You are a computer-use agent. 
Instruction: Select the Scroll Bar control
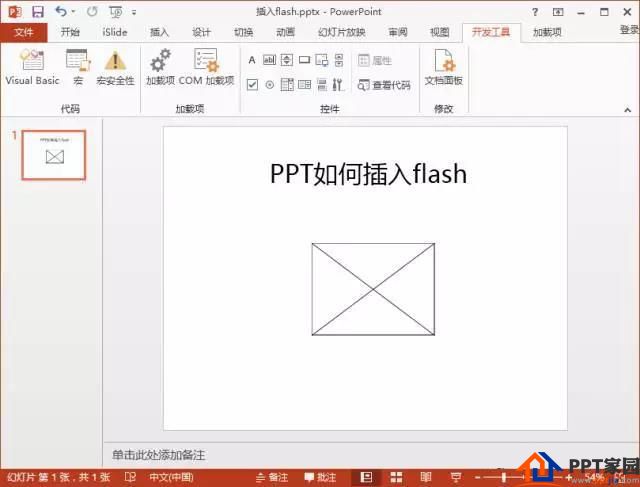point(339,60)
